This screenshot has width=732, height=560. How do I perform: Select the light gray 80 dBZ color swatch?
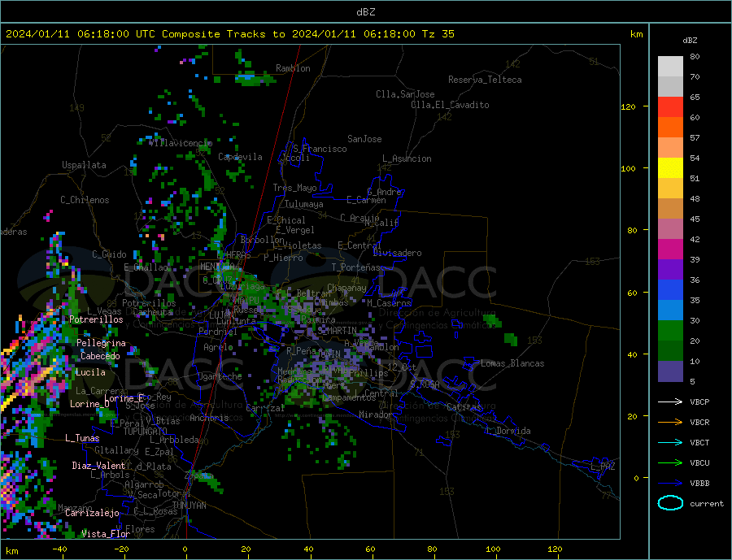(670, 67)
